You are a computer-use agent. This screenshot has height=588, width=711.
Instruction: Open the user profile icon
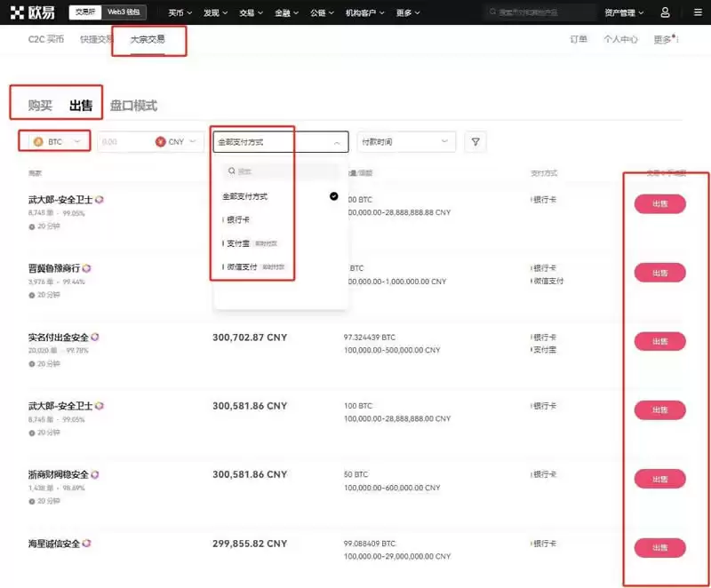pos(666,12)
